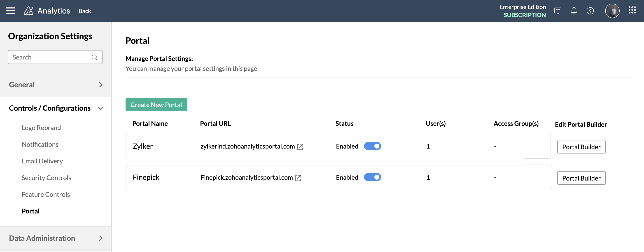Open Zylker portal URL external link icon

tap(300, 147)
